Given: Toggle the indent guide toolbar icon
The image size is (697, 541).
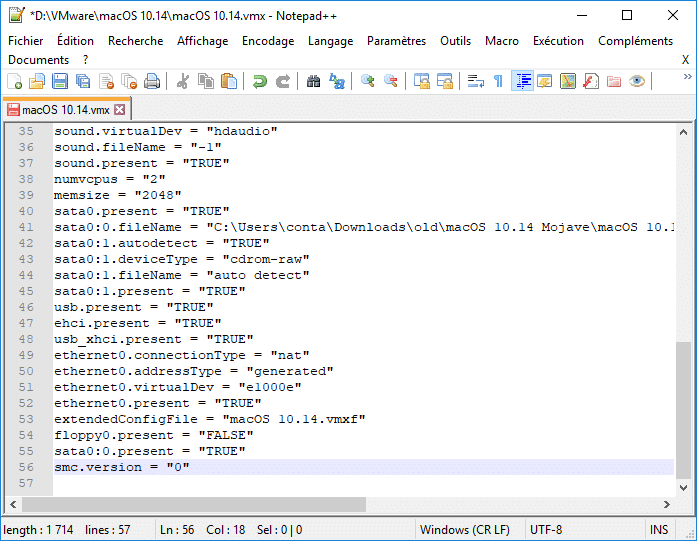Looking at the screenshot, I should tap(522, 81).
